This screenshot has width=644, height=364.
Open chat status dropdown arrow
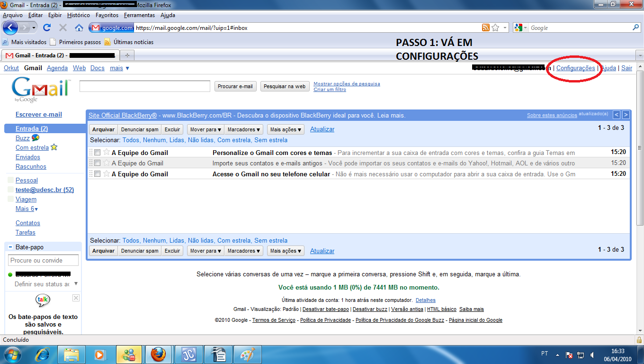pos(76,284)
